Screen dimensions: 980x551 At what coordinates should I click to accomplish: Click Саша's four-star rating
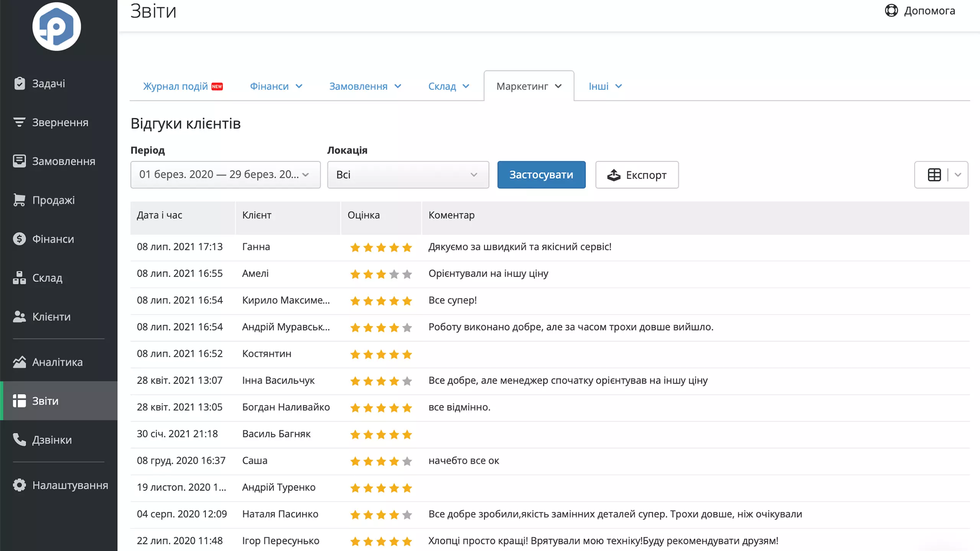[x=381, y=461]
